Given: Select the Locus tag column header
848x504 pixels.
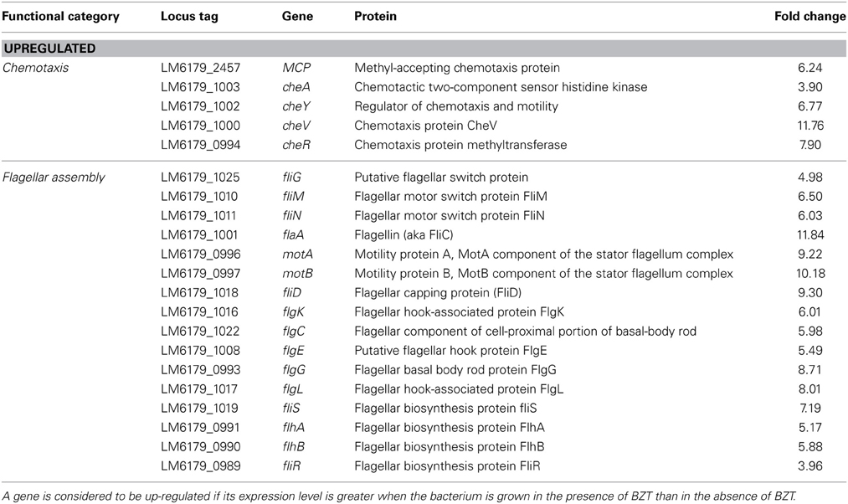Looking at the screenshot, I should coord(189,16).
